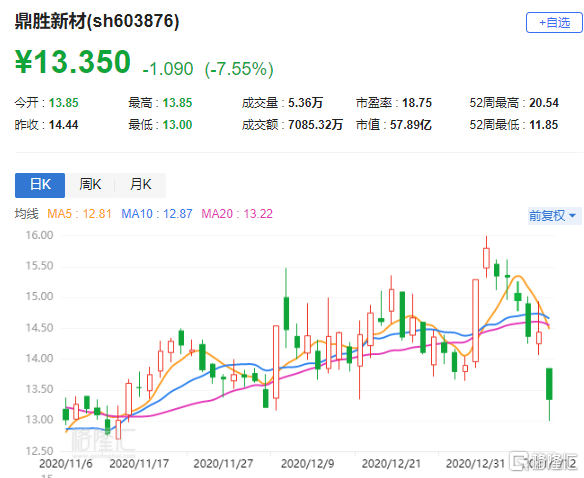Click the MA10 : 12.87 indicator label
This screenshot has height=478, width=584.
[x=157, y=214]
